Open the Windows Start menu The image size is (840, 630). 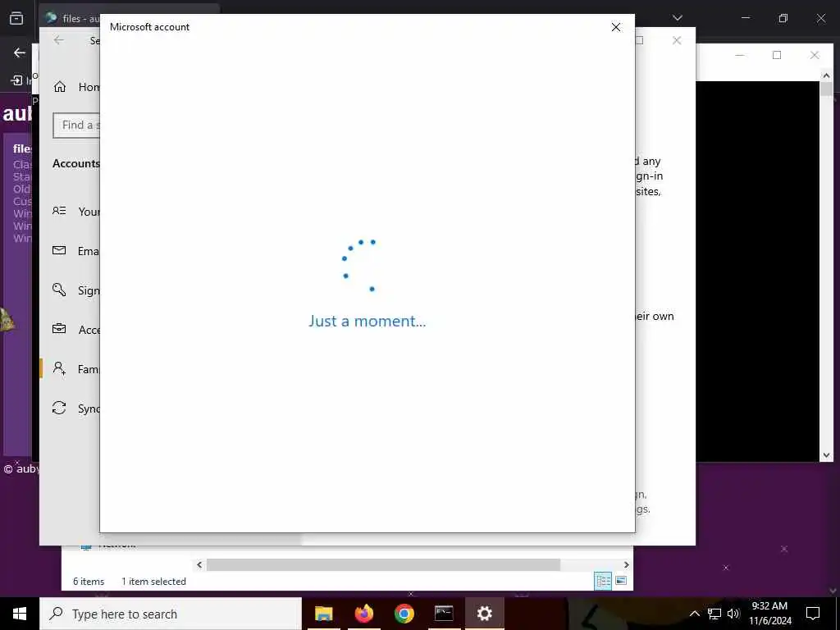coord(20,614)
